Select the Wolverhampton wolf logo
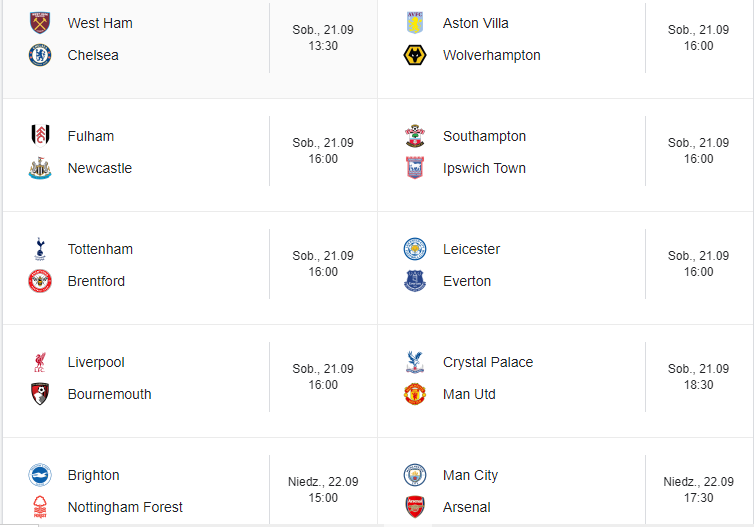 coord(415,55)
